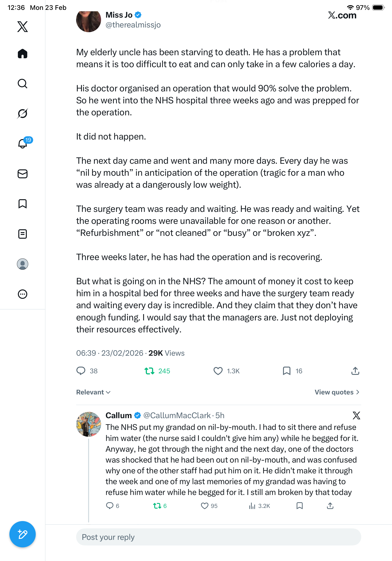Screen dimensions: 392x561
Task: Like Miss Jo's post
Action: tap(218, 371)
